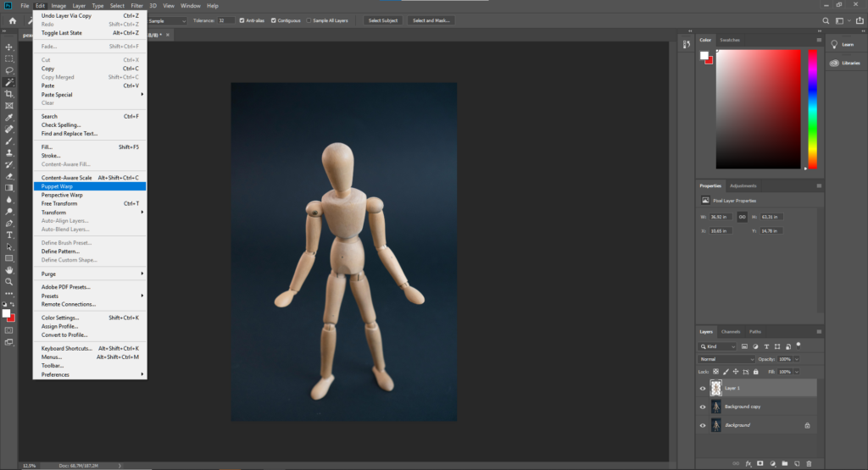Select the Zoom tool

click(x=9, y=281)
